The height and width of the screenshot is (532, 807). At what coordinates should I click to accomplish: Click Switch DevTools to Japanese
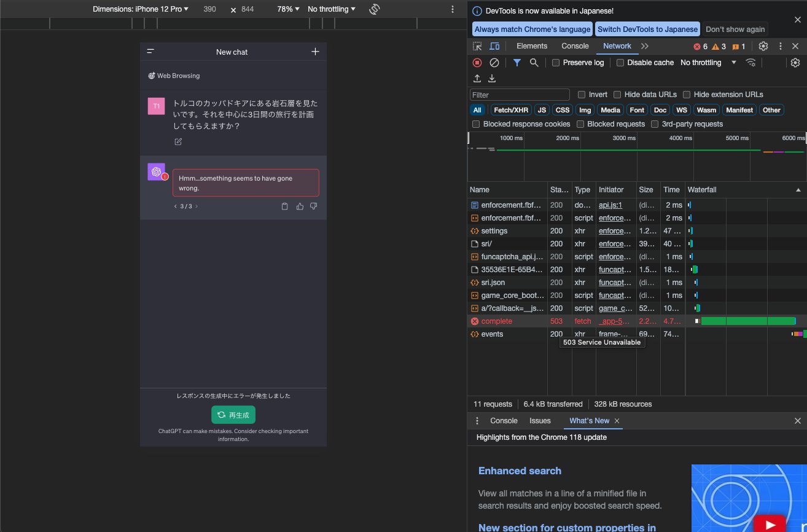[648, 29]
